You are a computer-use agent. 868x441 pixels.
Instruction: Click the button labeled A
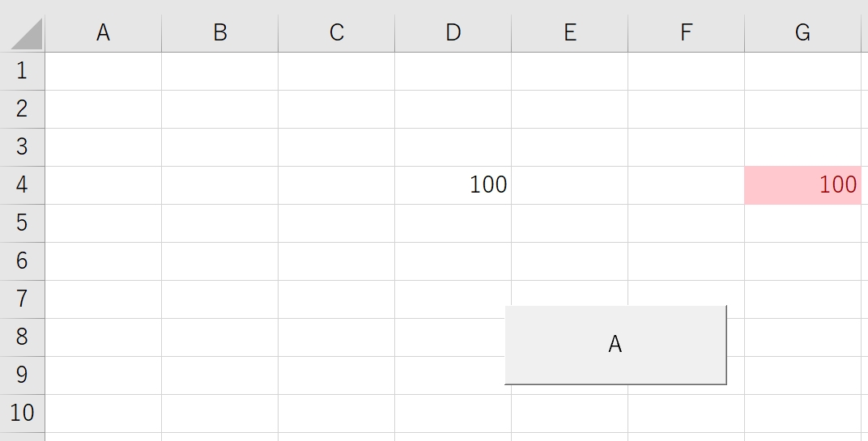(615, 345)
